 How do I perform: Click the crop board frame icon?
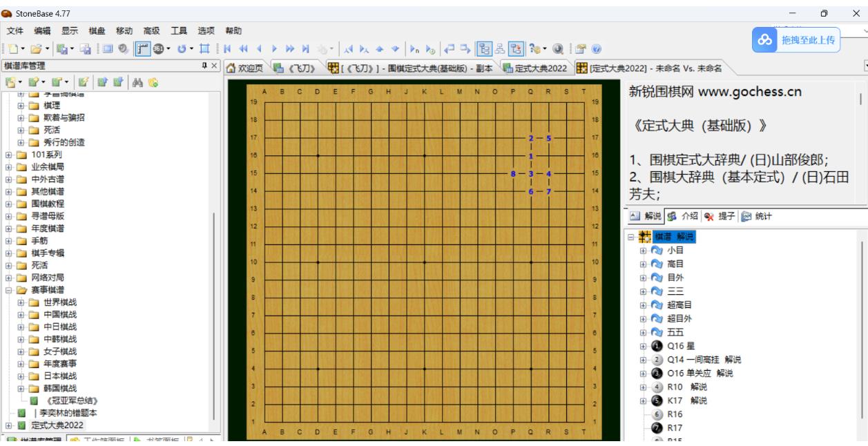204,49
